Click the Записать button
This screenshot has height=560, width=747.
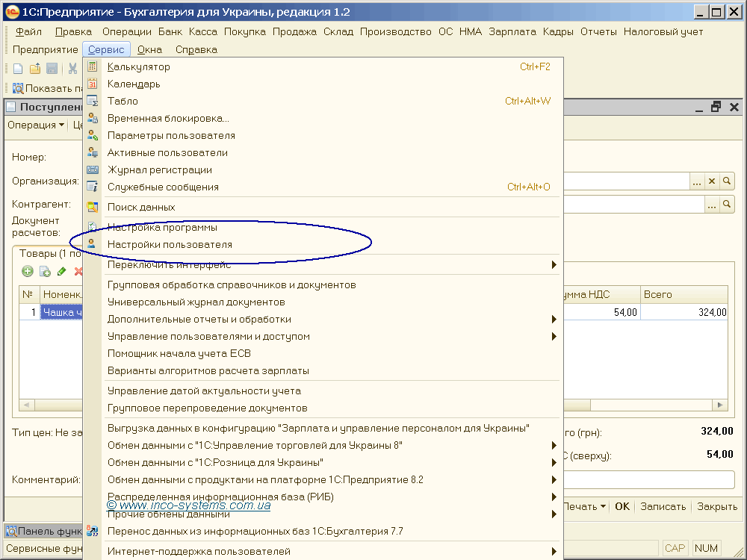[x=663, y=506]
